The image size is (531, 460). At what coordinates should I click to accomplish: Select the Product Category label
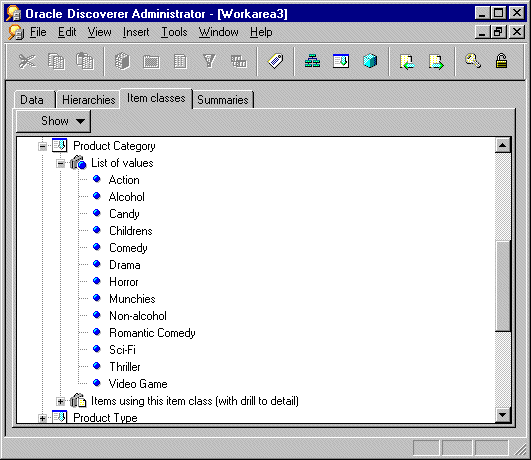114,146
